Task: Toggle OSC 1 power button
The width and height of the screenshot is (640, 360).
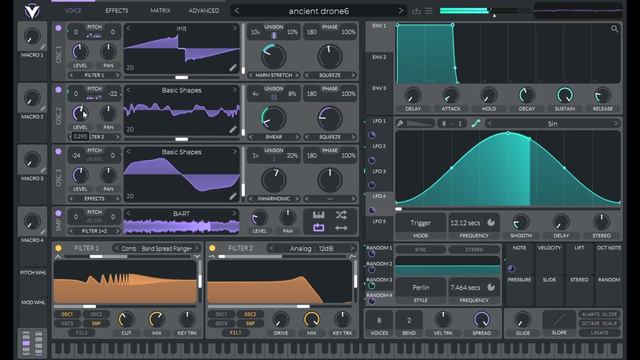Action: click(58, 28)
